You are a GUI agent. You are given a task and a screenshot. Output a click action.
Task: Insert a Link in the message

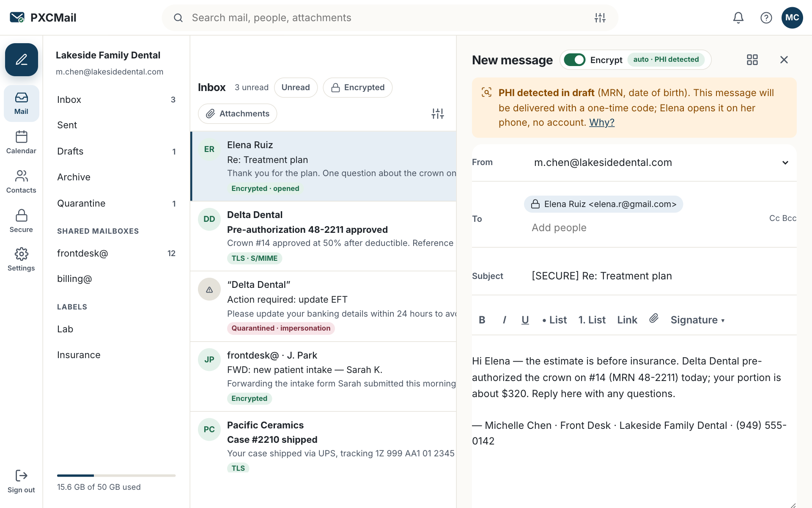tap(627, 320)
